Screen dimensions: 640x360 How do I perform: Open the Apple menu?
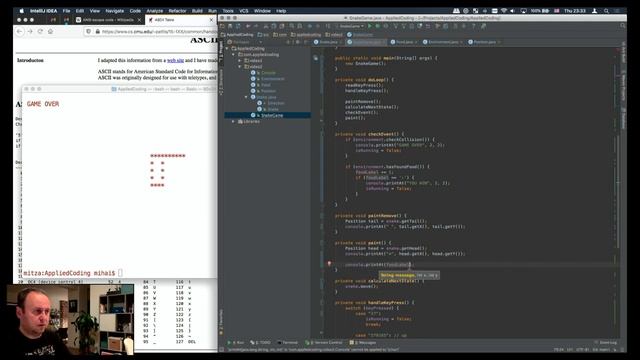pyautogui.click(x=22, y=11)
